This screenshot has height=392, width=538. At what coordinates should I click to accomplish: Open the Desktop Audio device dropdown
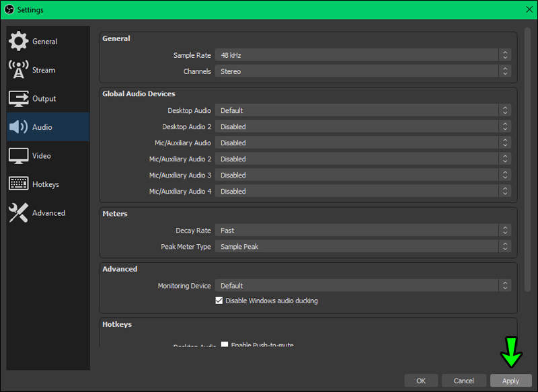point(362,110)
